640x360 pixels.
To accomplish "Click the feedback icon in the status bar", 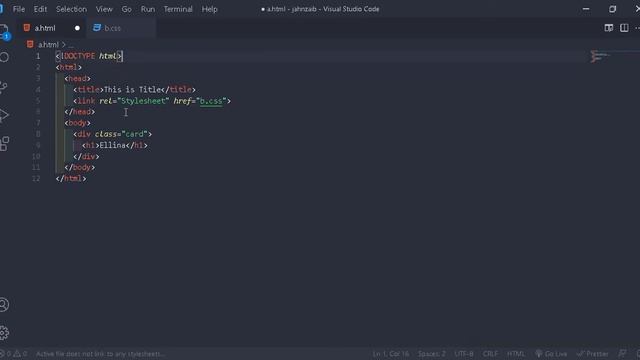I will tap(622, 354).
